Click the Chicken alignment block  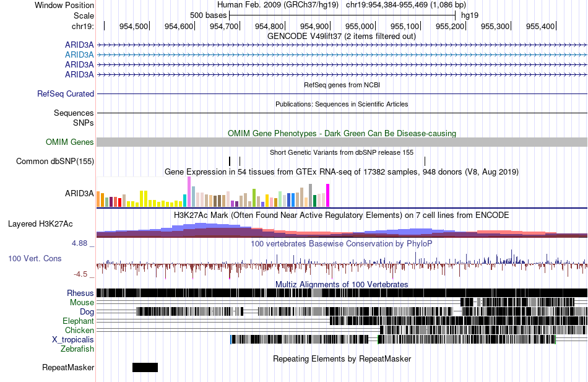click(483, 330)
